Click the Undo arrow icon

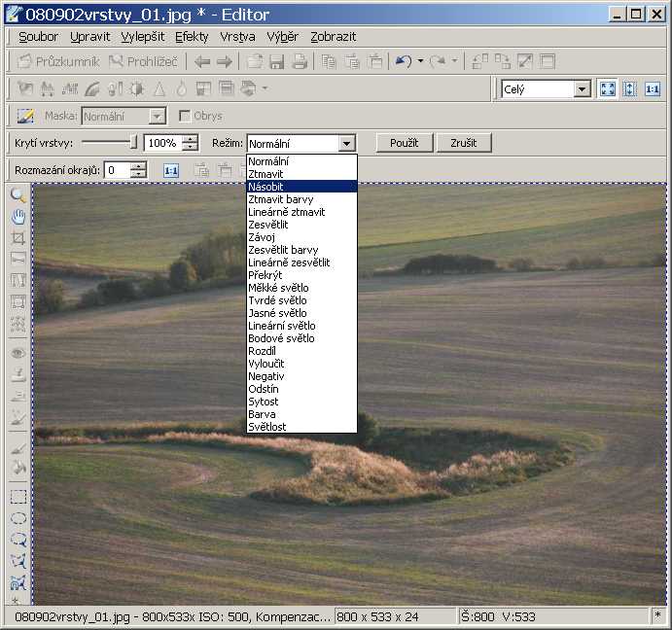[403, 61]
